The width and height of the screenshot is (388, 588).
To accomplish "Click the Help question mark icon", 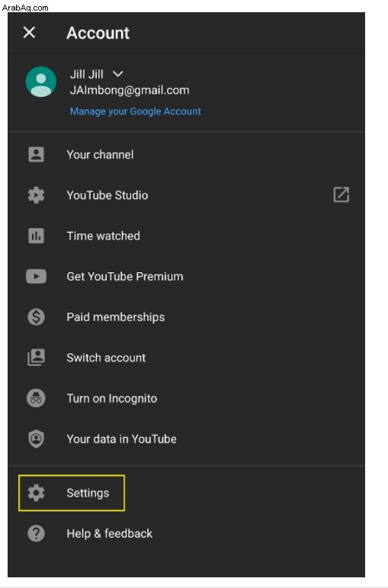I will click(x=36, y=533).
